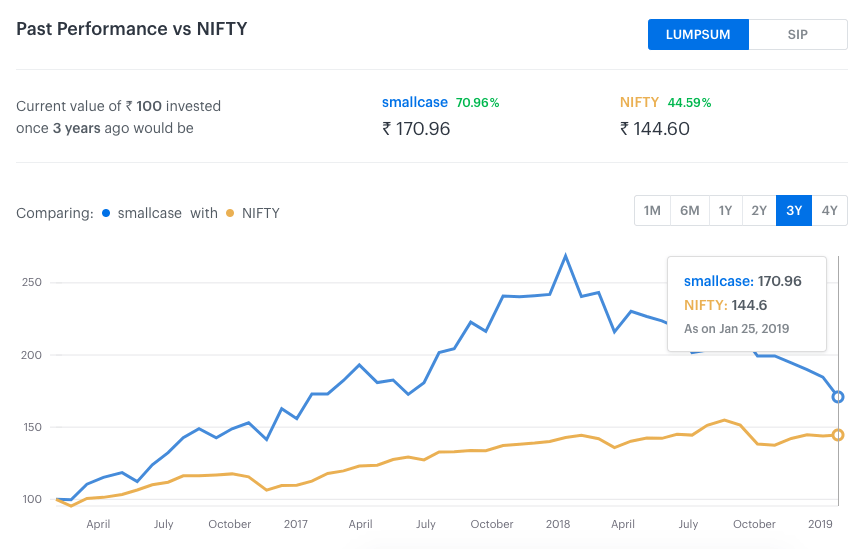Image resolution: width=865 pixels, height=549 pixels.
Task: Click the smallcase return label 70.96%
Action: tap(477, 103)
